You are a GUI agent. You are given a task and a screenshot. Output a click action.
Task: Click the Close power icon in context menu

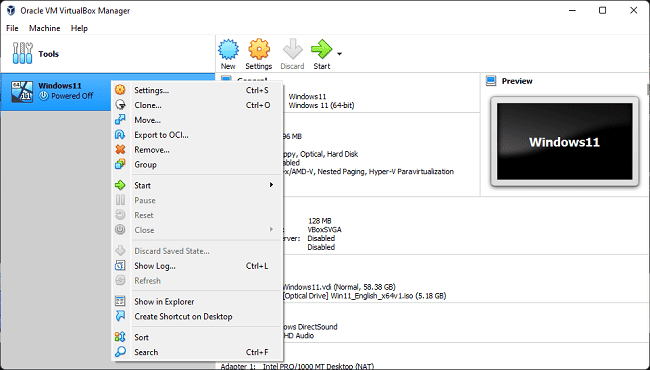point(120,230)
